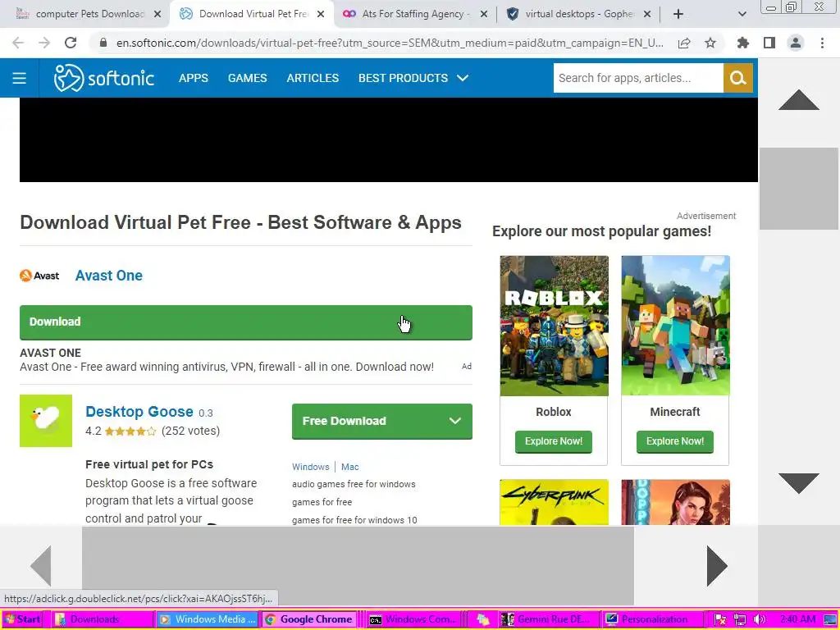Close the virtual desktops tab
This screenshot has width=840, height=630.
pyautogui.click(x=647, y=15)
